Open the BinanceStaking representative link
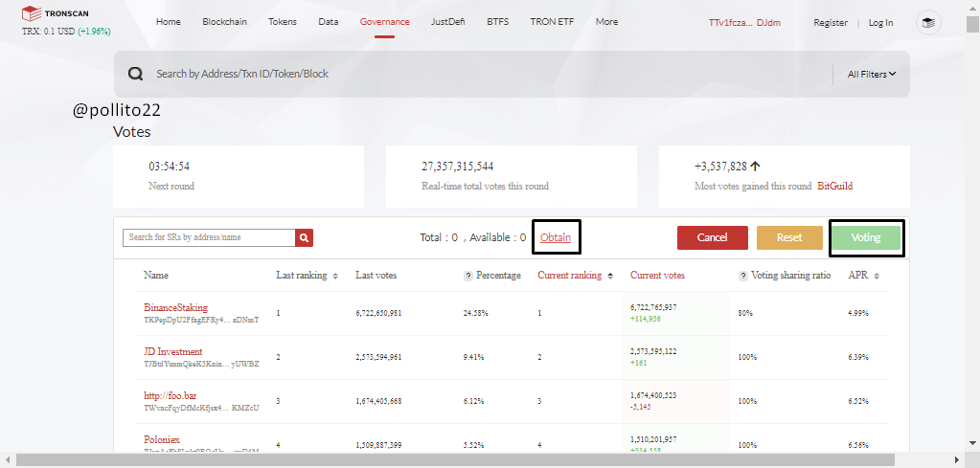Screen dimensions: 980x468 tap(175, 308)
